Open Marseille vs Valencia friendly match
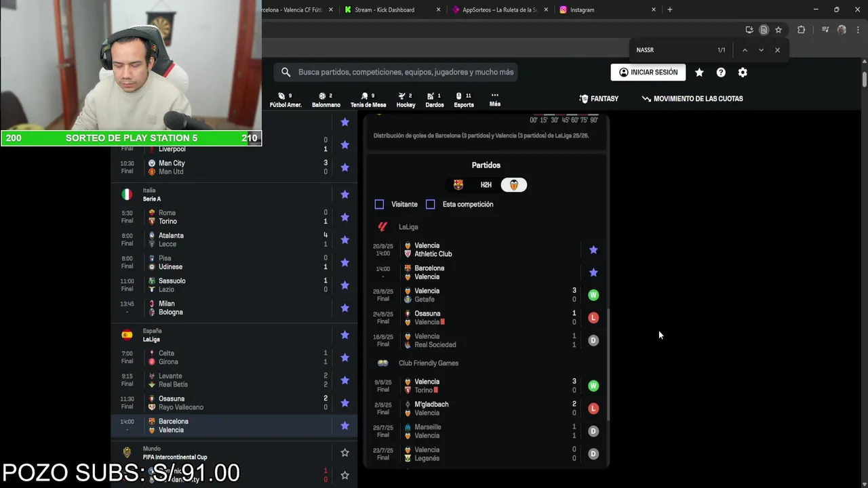 pos(486,431)
